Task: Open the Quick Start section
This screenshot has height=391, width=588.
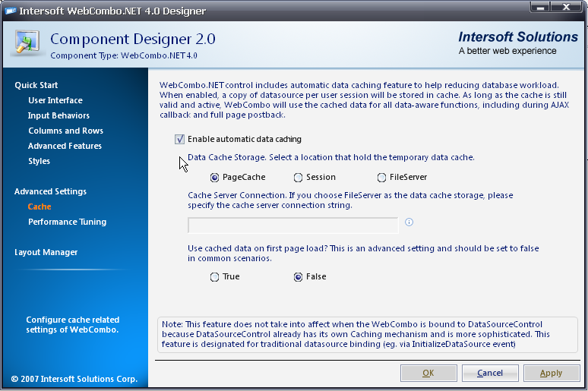Action: 36,85
